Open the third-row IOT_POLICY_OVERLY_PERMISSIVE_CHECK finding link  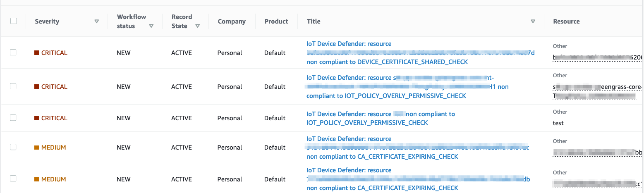tap(381, 118)
